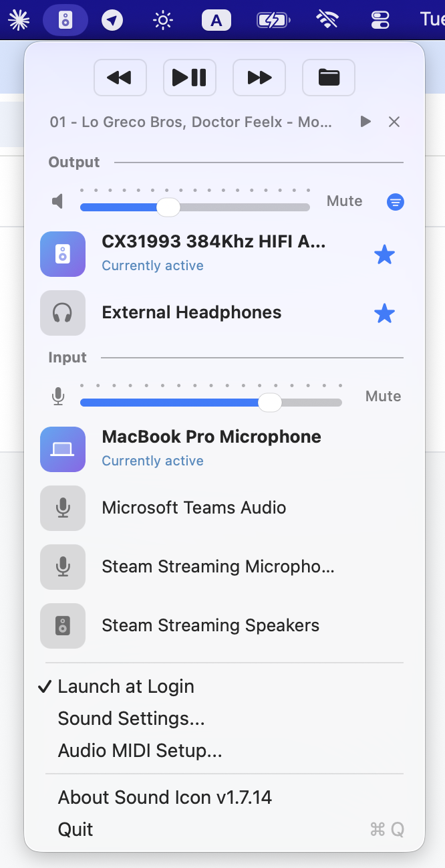This screenshot has width=445, height=868.
Task: Adjust the output volume slider
Action: click(x=195, y=207)
